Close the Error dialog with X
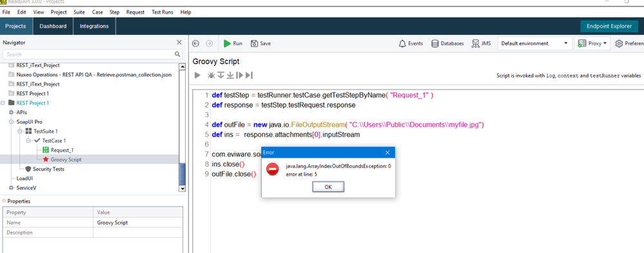The width and height of the screenshot is (644, 253). tap(387, 153)
